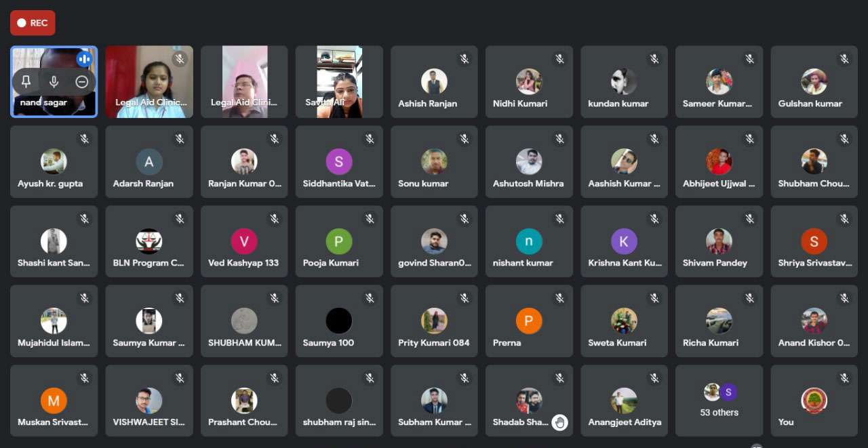This screenshot has height=448, width=868.
Task: Click muted mic icon on Ashish Ranjan tile
Action: tap(465, 59)
